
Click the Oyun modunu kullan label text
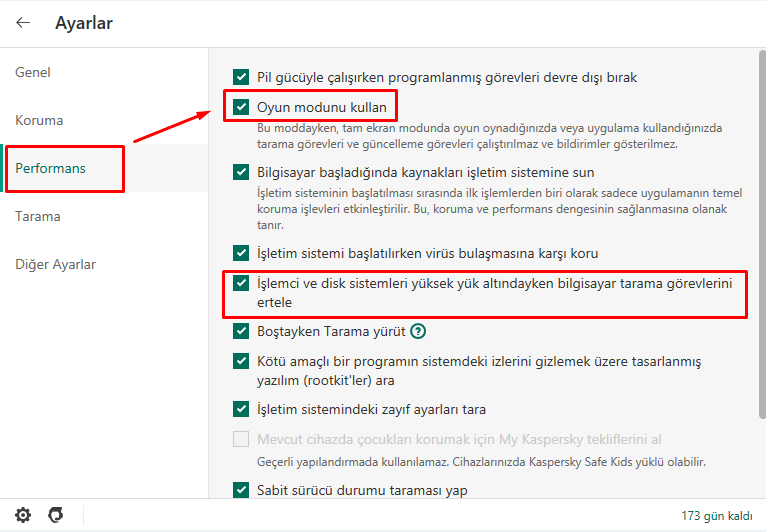tap(321, 107)
